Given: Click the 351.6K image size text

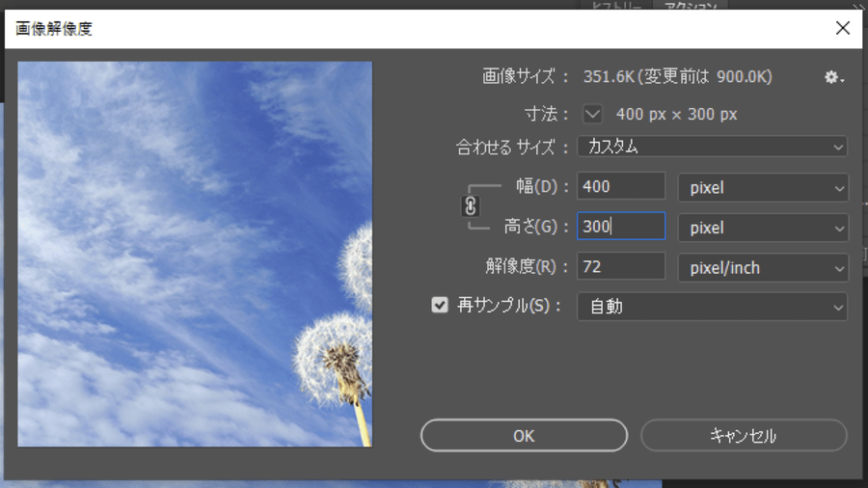Looking at the screenshot, I should tap(609, 76).
